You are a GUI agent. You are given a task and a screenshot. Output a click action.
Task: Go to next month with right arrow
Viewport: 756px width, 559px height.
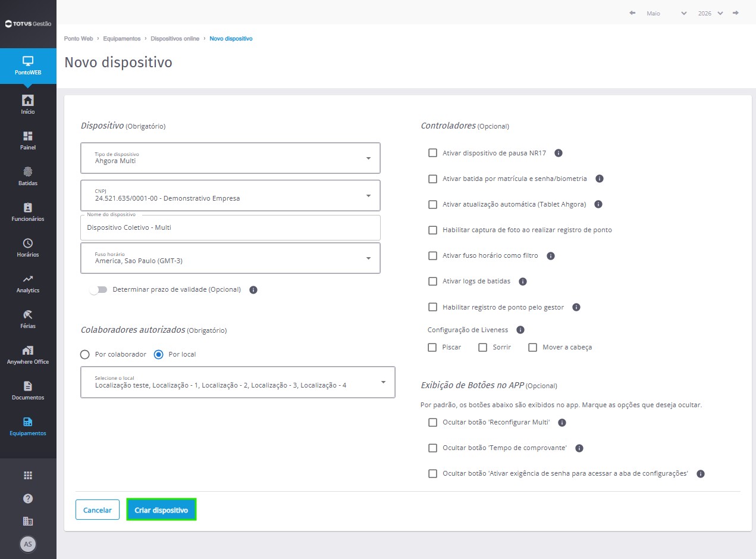(736, 13)
